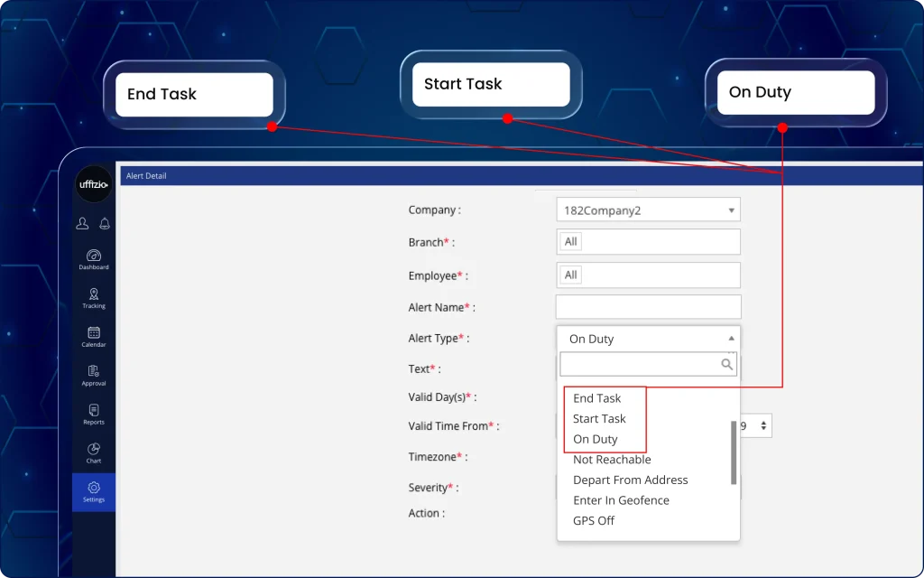Select Depart From Address alert type
Image resolution: width=924 pixels, height=578 pixels.
coord(631,480)
